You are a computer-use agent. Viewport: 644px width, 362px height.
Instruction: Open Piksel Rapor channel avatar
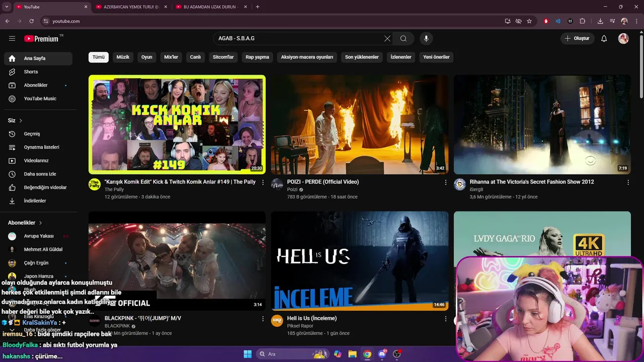(277, 321)
